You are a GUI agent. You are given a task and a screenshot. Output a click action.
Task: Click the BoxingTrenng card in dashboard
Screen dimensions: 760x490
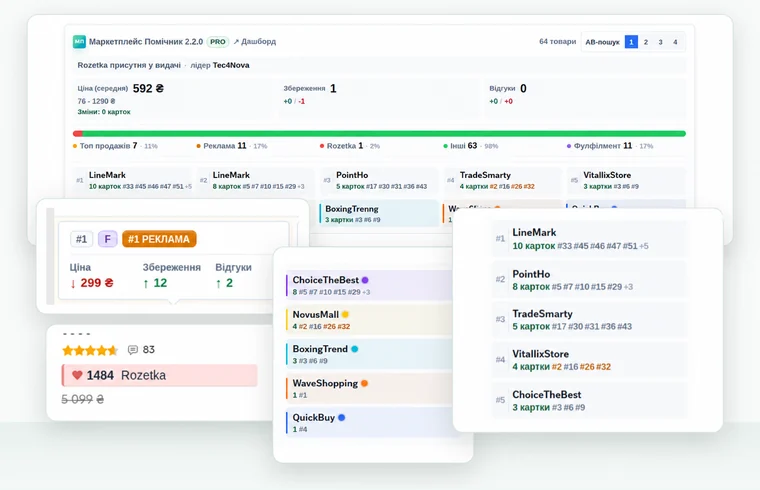pos(379,213)
